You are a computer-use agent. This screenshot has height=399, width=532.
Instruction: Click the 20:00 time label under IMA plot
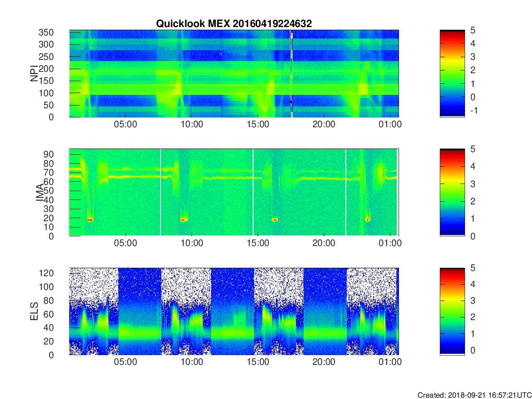[324, 243]
